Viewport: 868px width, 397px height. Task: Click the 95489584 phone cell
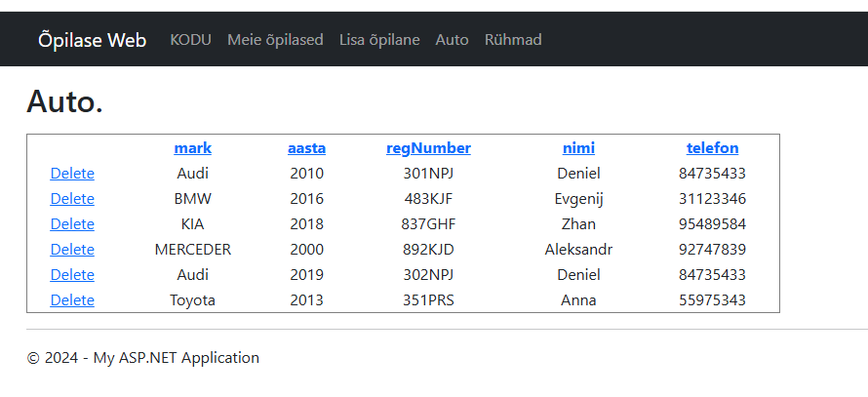click(x=712, y=224)
